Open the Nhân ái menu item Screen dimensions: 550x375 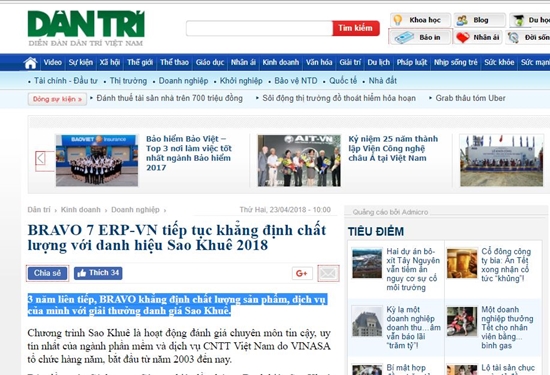coord(243,62)
